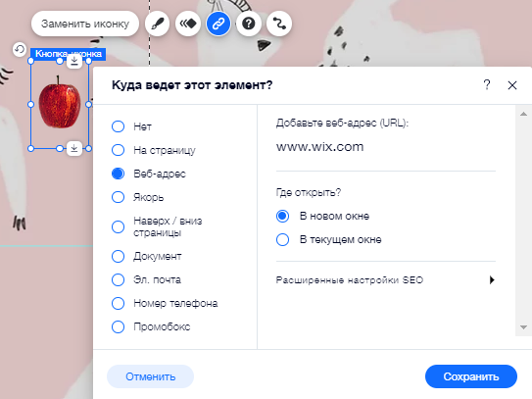Click the rotate handle near the apple

click(20, 49)
